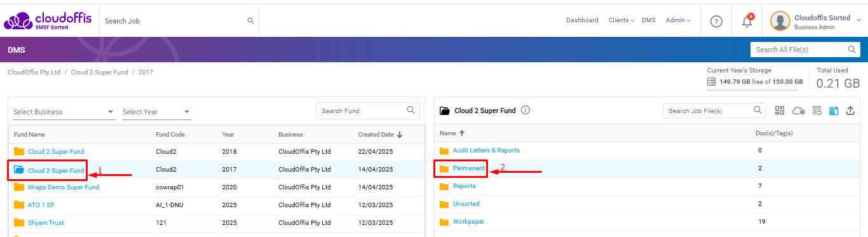Expand the Clients menu
The image size is (868, 237).
click(621, 20)
